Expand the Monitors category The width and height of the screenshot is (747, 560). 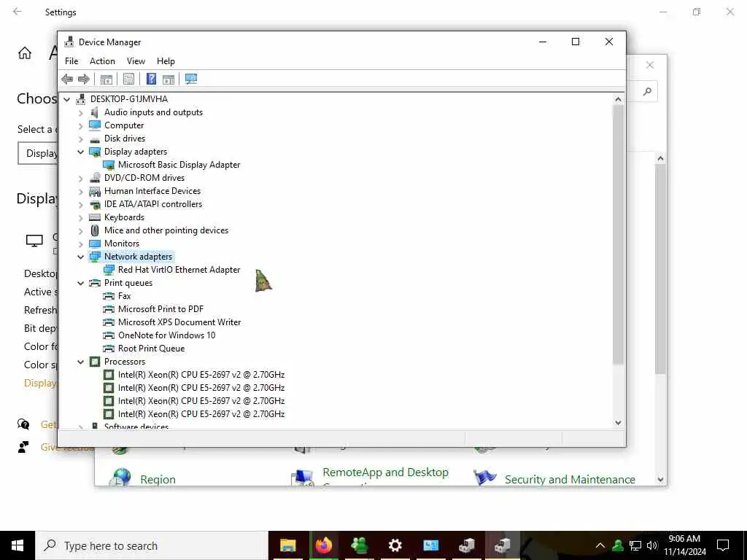(x=80, y=244)
